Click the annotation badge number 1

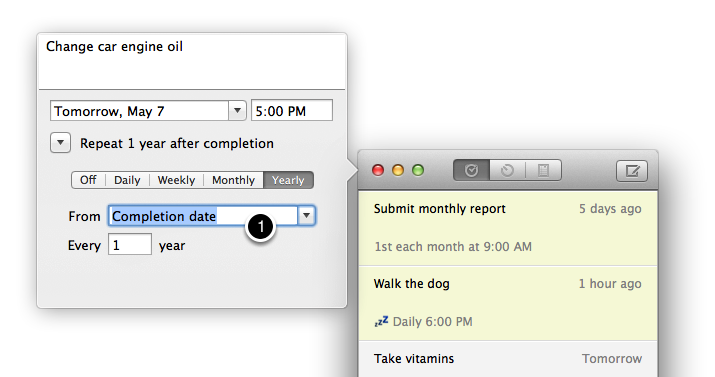click(260, 227)
